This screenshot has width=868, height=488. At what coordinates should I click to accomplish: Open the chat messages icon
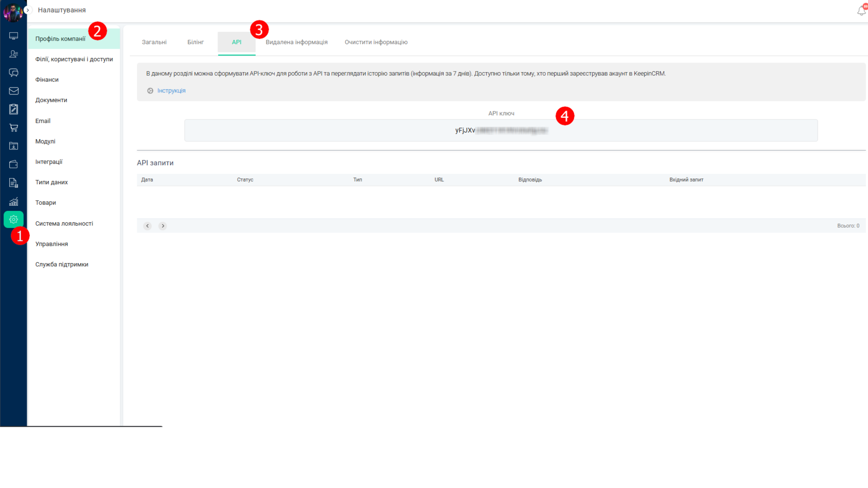pyautogui.click(x=14, y=72)
